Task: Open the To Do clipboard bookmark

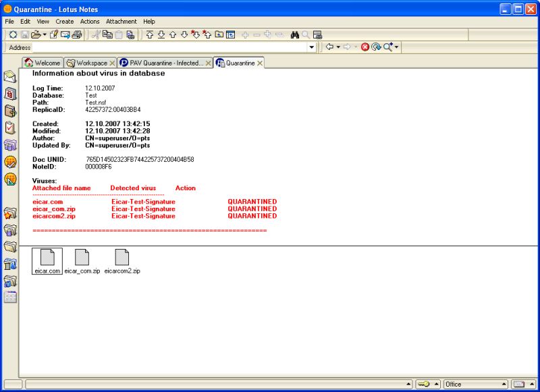Action: click(x=10, y=128)
